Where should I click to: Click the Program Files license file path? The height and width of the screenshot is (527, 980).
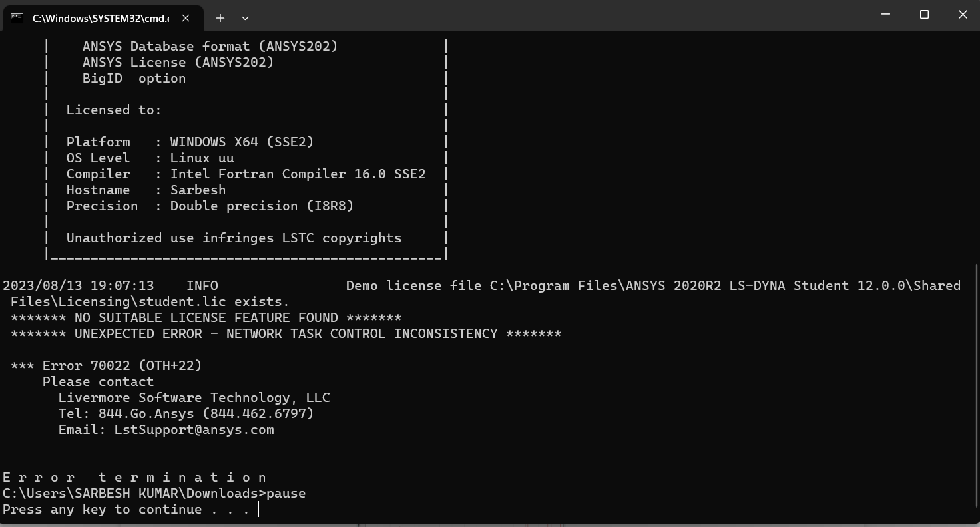(x=725, y=285)
